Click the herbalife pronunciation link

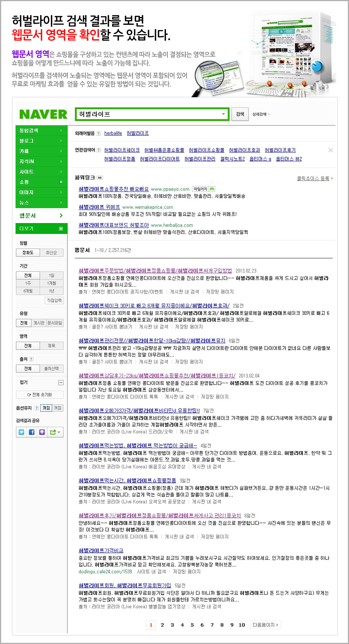click(x=113, y=133)
